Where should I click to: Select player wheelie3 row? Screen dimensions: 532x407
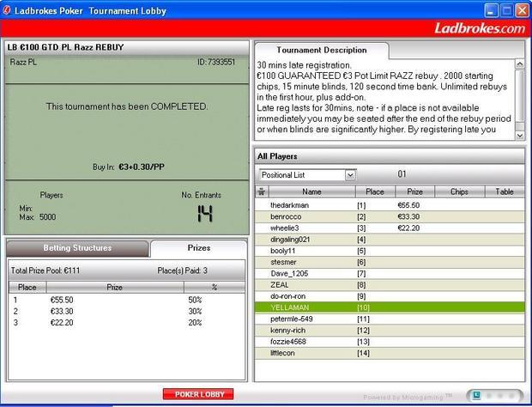tap(390, 228)
